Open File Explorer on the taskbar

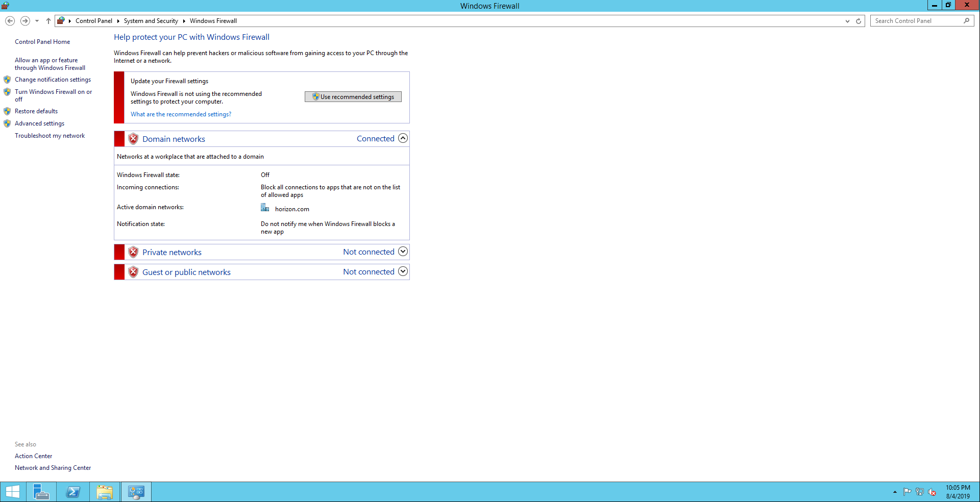(x=105, y=492)
